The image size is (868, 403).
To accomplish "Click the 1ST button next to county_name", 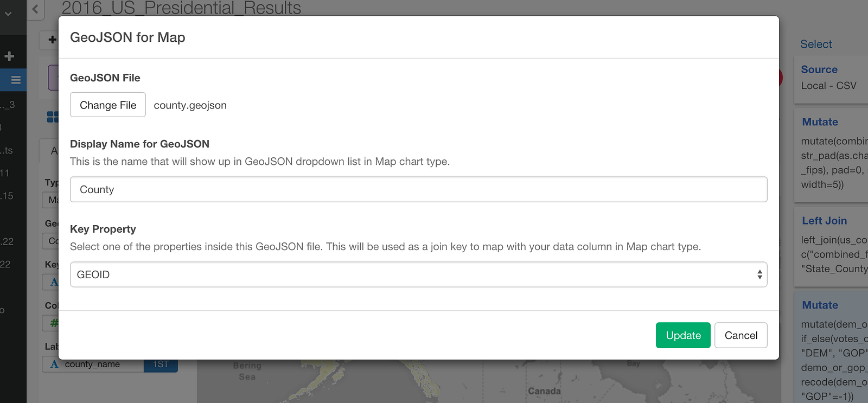I will point(161,364).
